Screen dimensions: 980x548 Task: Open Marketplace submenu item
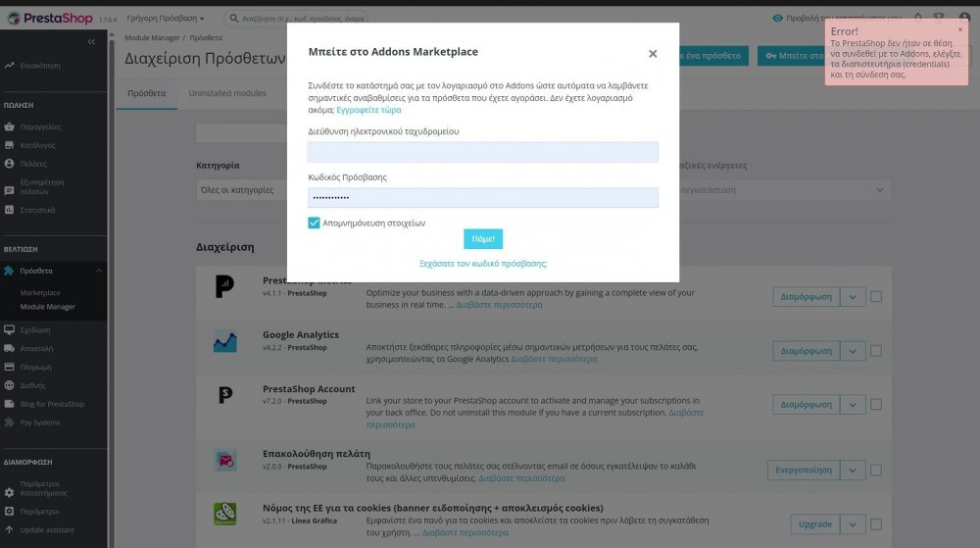click(x=40, y=292)
